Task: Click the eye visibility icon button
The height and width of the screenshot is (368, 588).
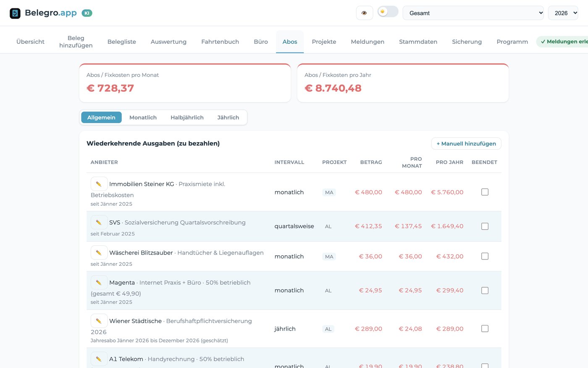Action: coord(364,13)
